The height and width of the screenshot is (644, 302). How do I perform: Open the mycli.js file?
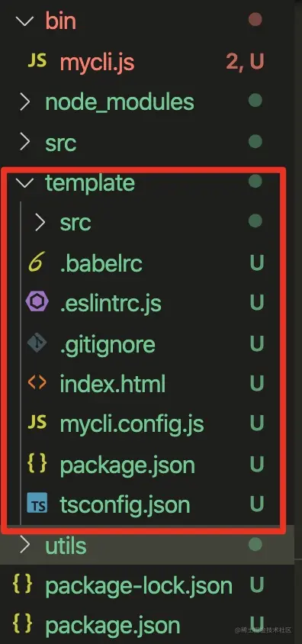97,63
